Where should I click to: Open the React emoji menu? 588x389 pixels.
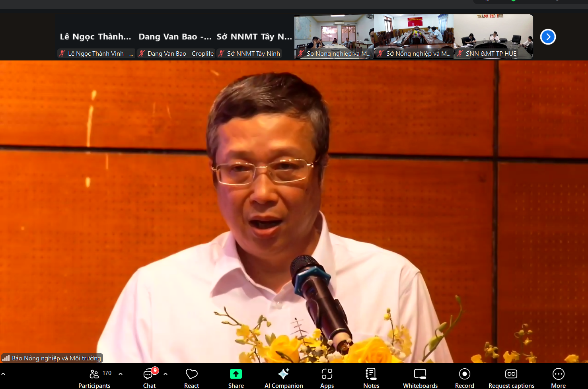[191, 378]
